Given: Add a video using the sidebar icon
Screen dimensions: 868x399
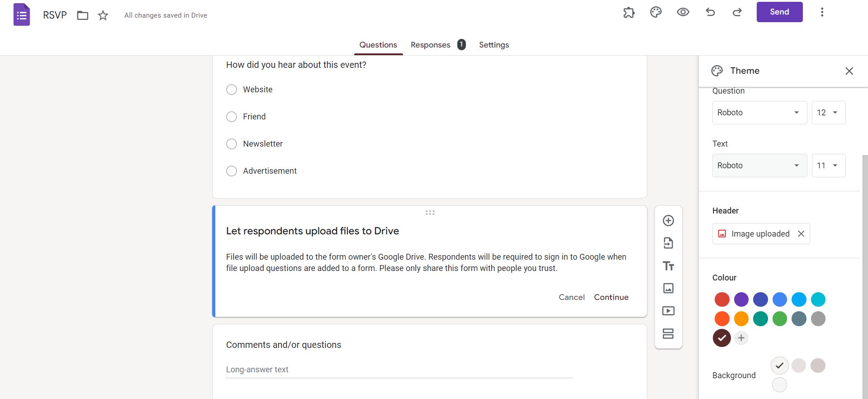Looking at the screenshot, I should pos(668,311).
